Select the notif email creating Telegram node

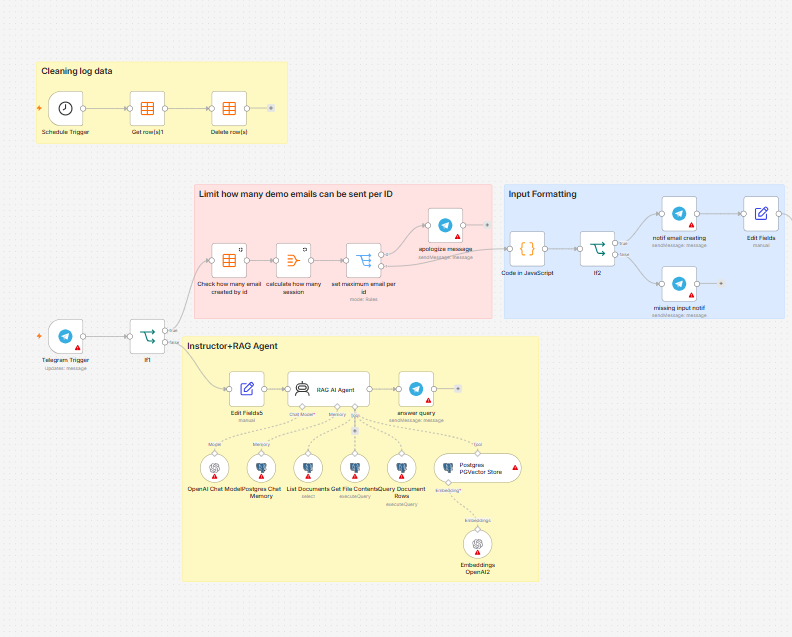[679, 214]
